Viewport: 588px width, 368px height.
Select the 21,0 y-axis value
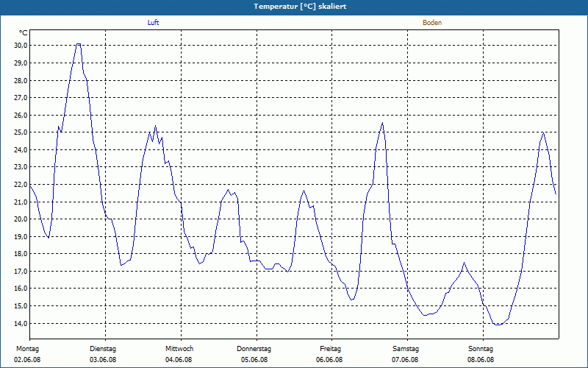(x=21, y=202)
